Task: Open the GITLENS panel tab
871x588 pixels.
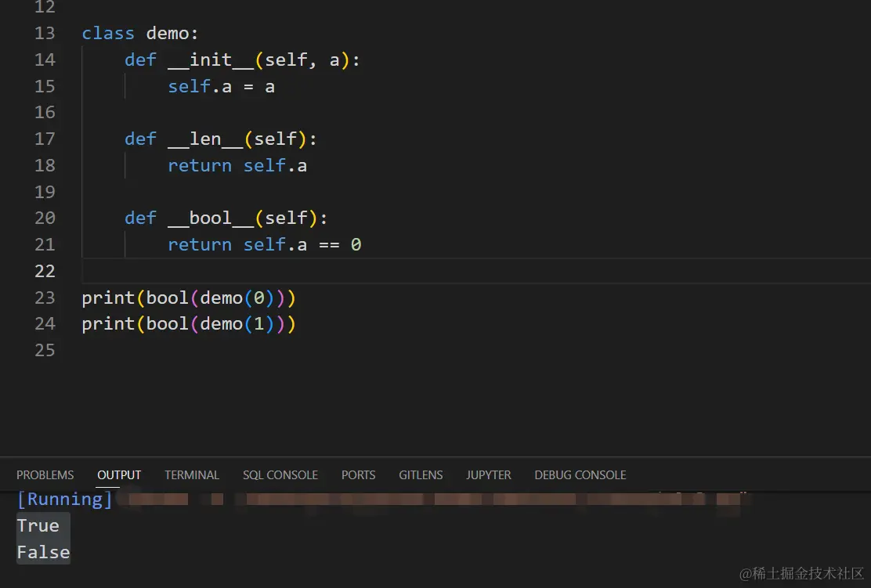Action: point(421,474)
